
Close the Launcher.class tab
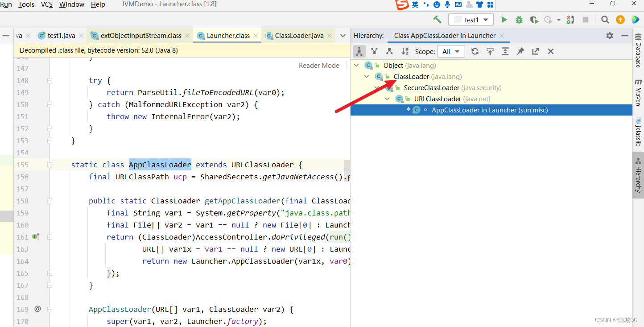click(x=256, y=36)
